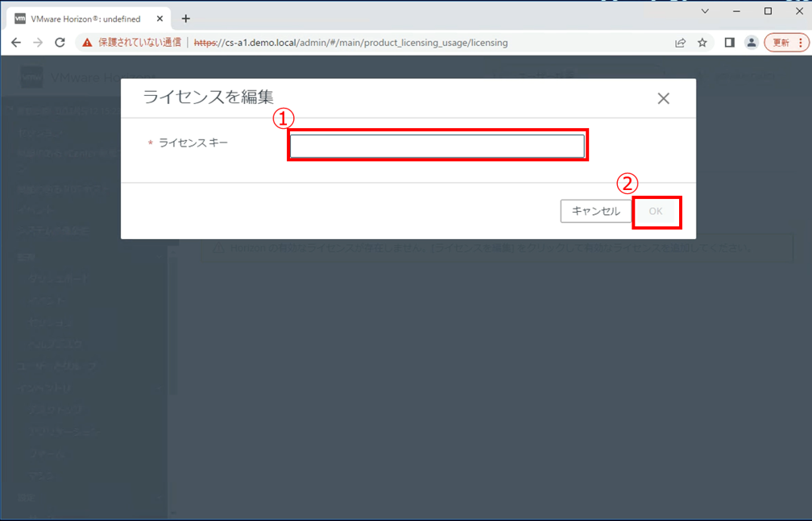The width and height of the screenshot is (812, 521).
Task: Click the browser forward arrow
Action: pyautogui.click(x=38, y=43)
